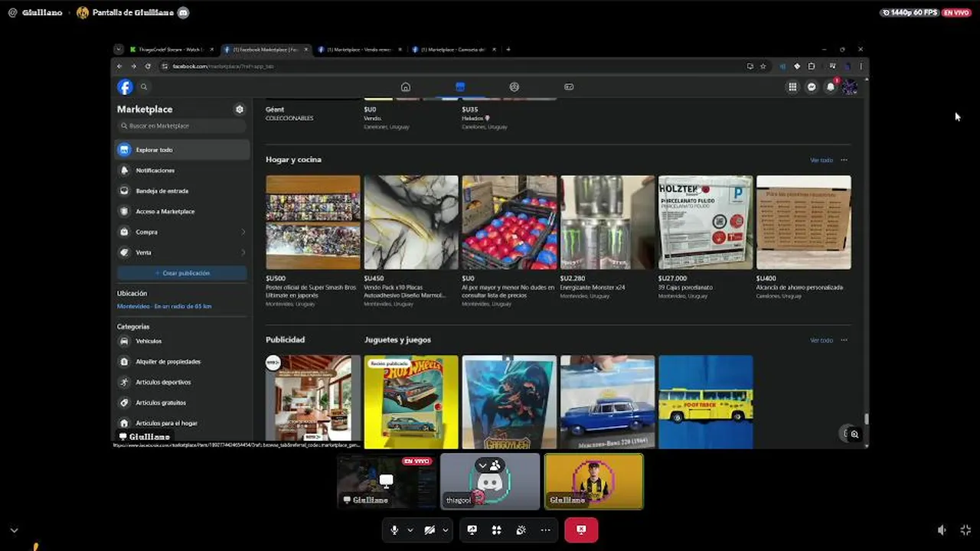980x551 pixels.
Task: Expand camera device options arrow
Action: (445, 530)
